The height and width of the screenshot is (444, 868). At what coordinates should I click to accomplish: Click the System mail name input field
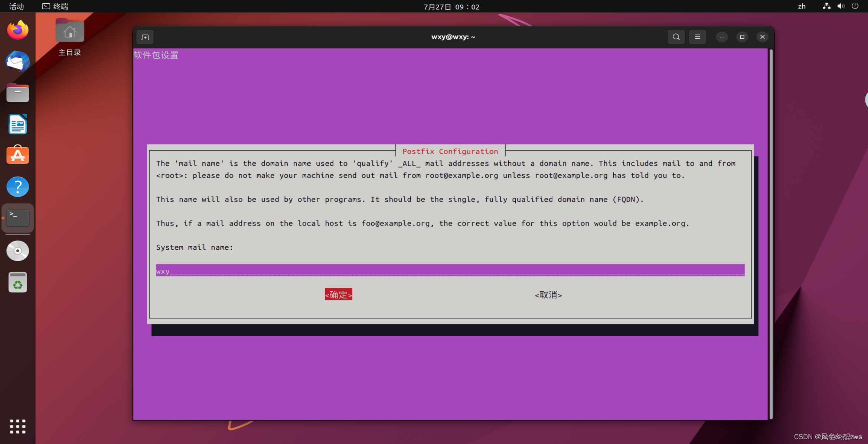tap(446, 270)
